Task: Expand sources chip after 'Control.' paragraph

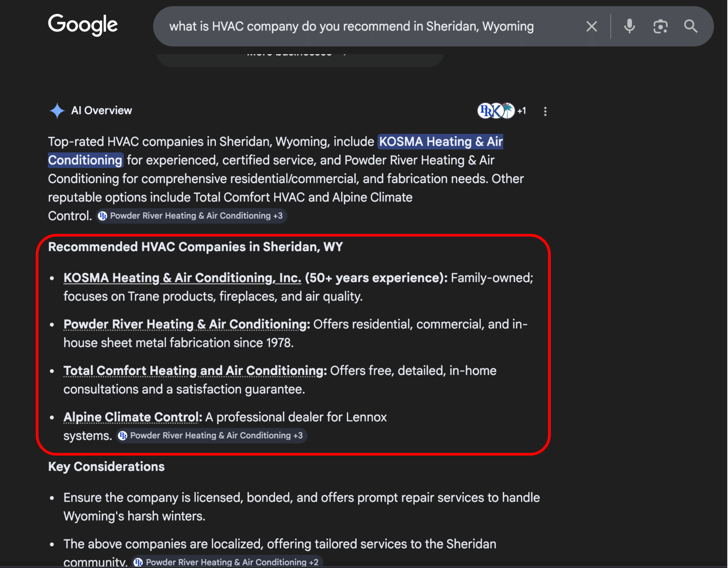Action: click(x=192, y=216)
